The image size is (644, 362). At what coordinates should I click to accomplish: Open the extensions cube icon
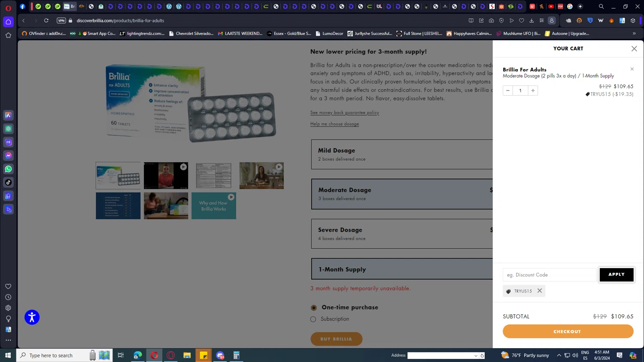(x=633, y=21)
